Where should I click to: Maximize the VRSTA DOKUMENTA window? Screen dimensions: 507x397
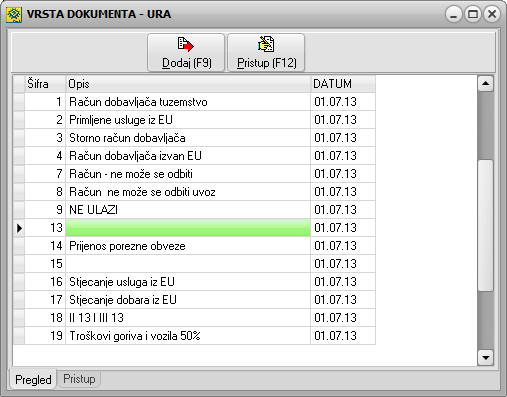click(x=473, y=14)
